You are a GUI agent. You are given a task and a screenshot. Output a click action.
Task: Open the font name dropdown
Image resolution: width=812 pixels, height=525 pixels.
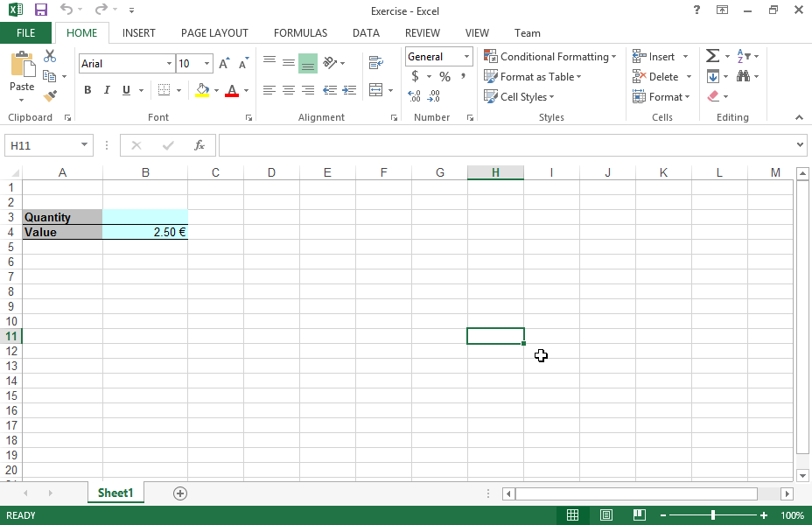pos(169,64)
